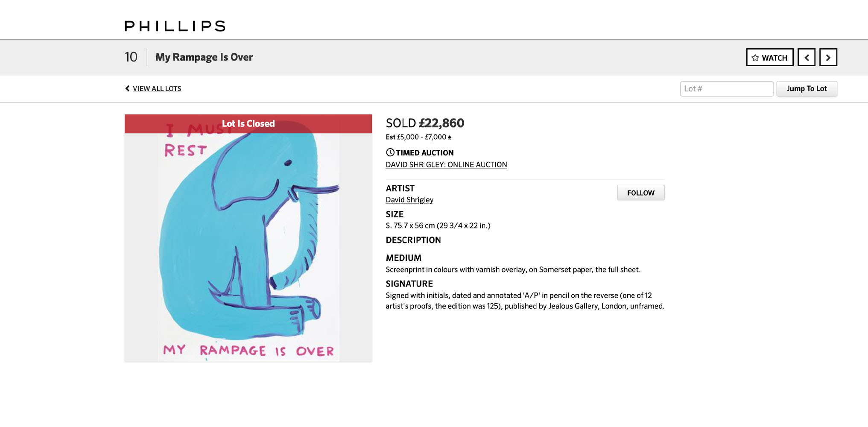The height and width of the screenshot is (427, 868).
Task: Click lot number 10 in header
Action: coord(131,57)
